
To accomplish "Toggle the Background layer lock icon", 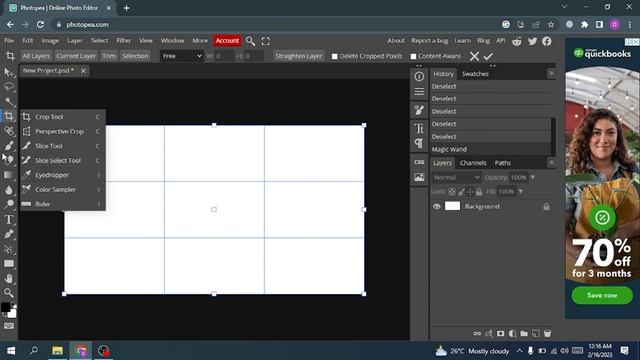I will coord(546,207).
